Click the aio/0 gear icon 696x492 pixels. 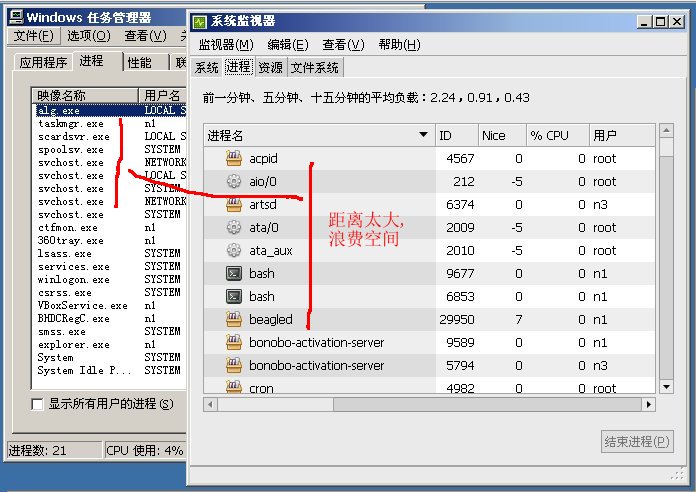click(x=234, y=181)
